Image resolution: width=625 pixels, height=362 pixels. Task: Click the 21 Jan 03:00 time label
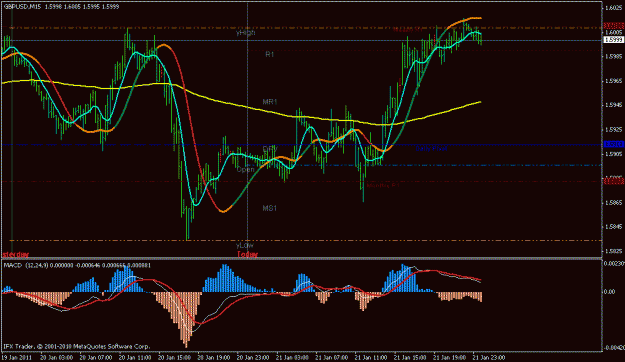pos(292,357)
